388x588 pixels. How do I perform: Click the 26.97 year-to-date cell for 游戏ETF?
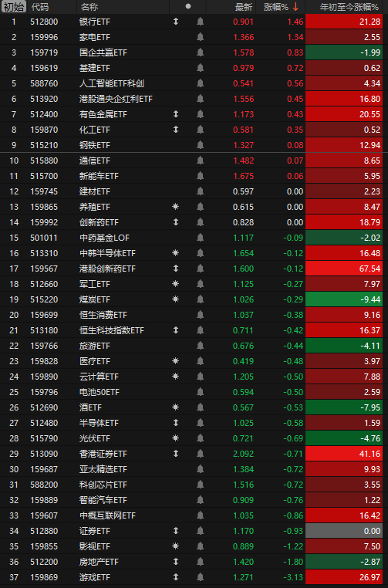point(344,577)
